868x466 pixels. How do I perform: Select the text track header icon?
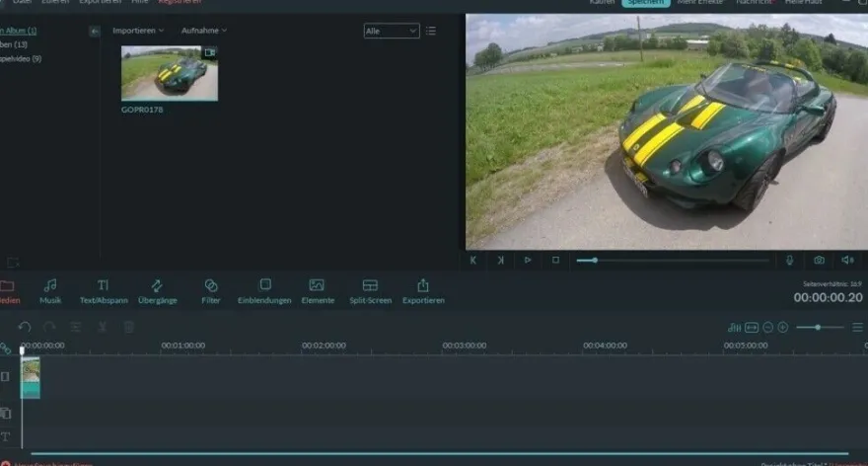(6, 436)
